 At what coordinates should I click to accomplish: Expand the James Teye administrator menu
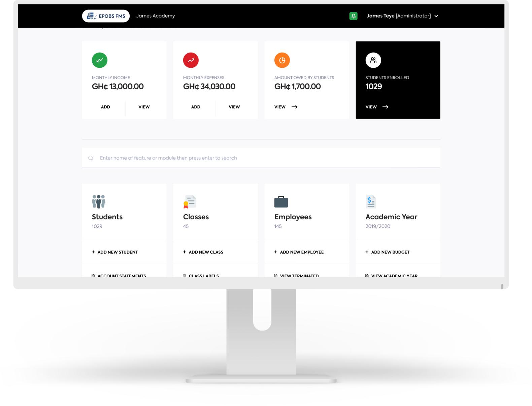436,16
